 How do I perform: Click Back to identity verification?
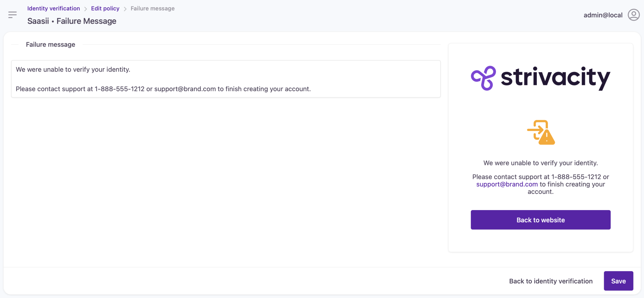551,281
